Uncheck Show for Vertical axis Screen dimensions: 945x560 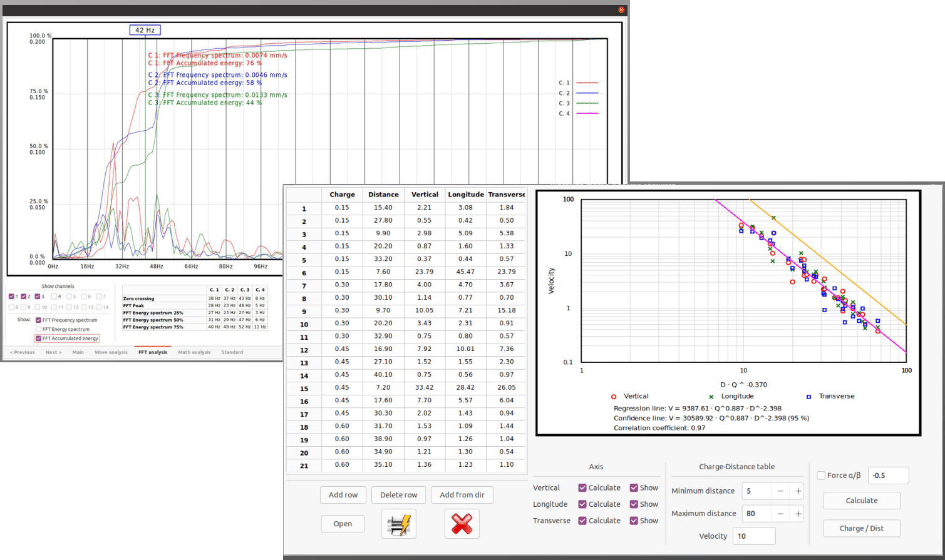634,487
